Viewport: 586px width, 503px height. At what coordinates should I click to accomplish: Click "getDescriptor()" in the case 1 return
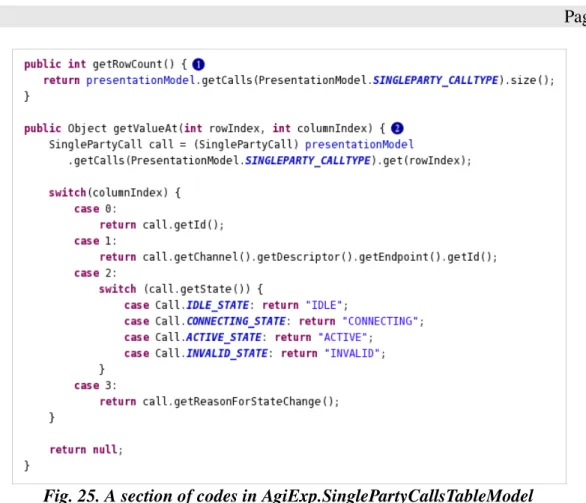click(x=303, y=257)
